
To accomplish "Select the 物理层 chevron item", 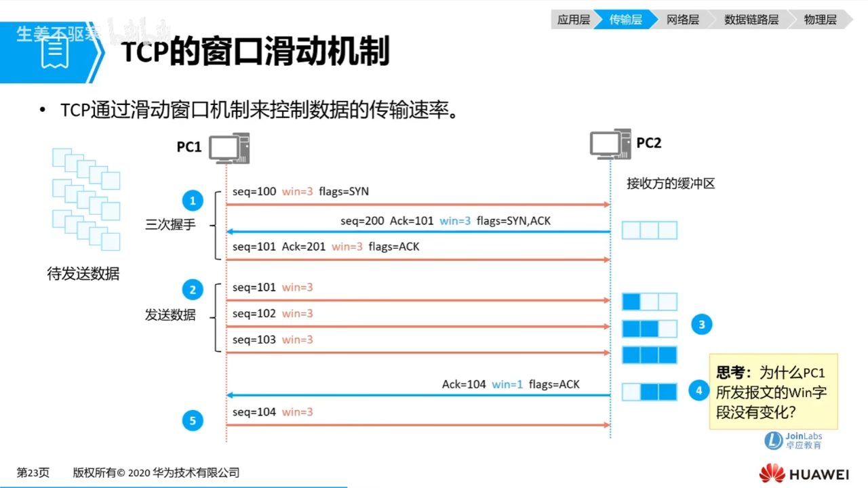I will (820, 20).
